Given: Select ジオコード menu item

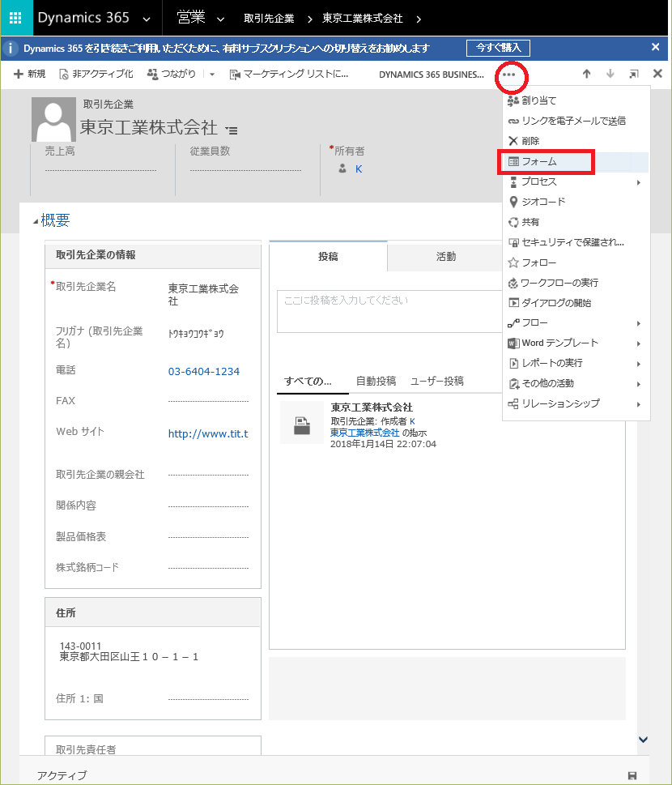Looking at the screenshot, I should pos(576,202).
